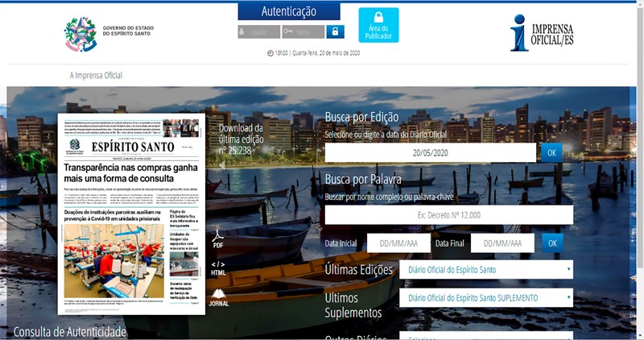This screenshot has width=644, height=340.
Task: Open the newspaper front page thumbnail
Action: tap(131, 214)
